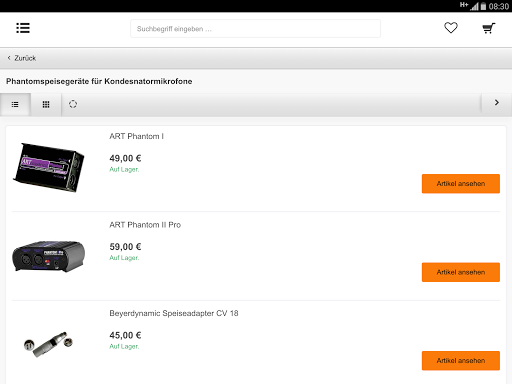The height and width of the screenshot is (384, 512).
Task: Open the hamburger navigation menu
Action: [x=23, y=28]
